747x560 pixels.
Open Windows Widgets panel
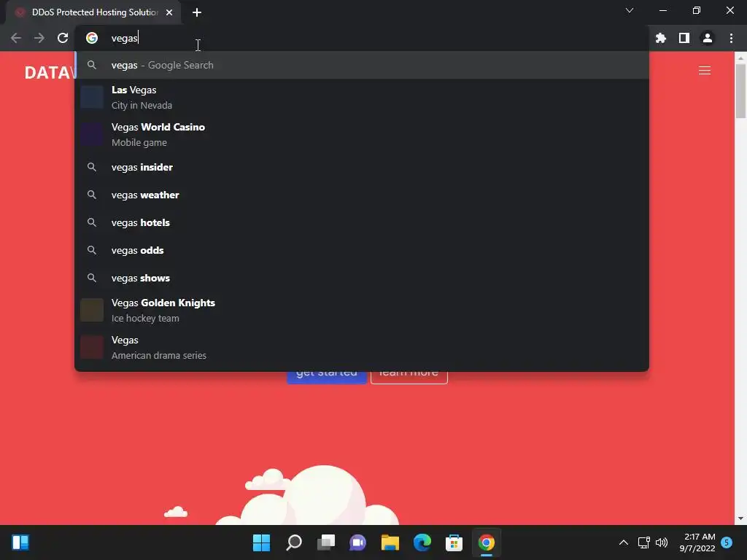(x=20, y=542)
